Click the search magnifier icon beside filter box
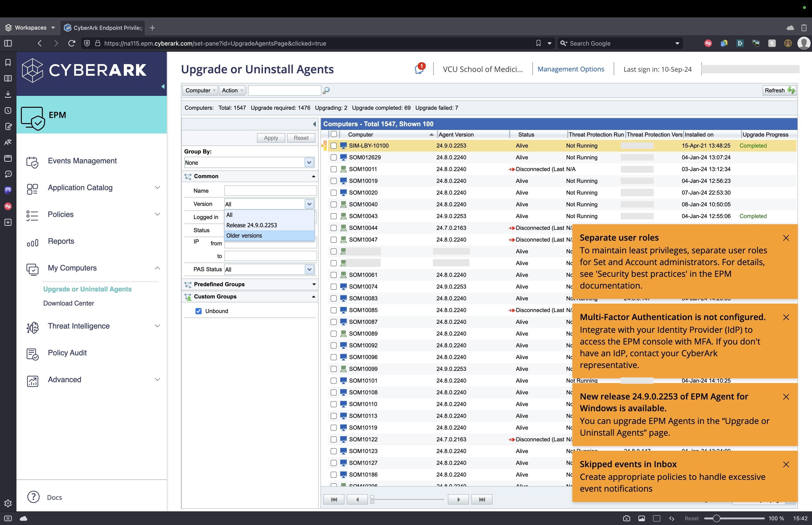Viewport: 812px width, 525px height. pos(326,90)
